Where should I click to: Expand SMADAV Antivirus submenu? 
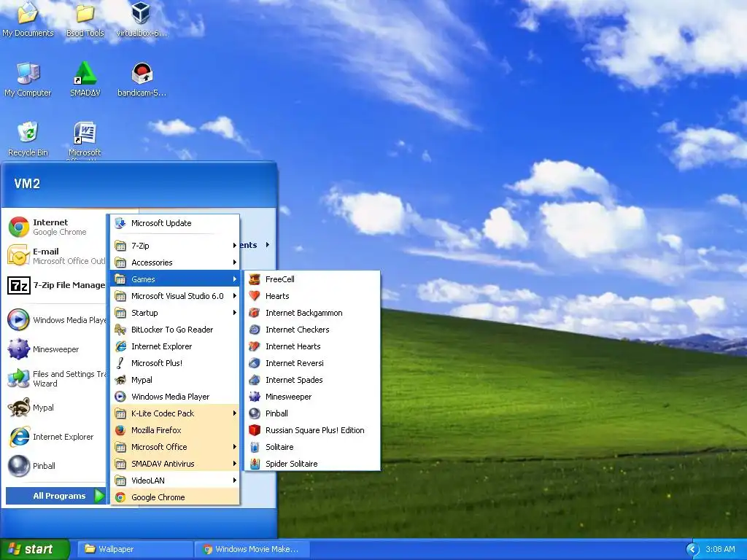click(175, 463)
